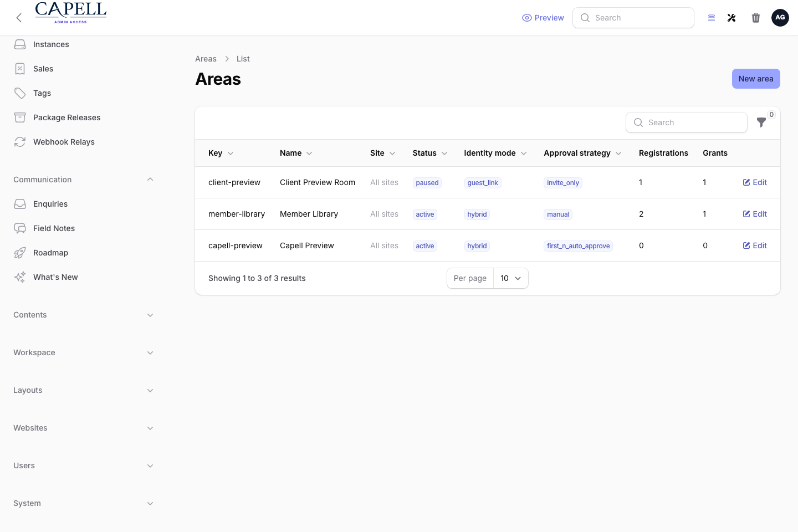Expand the Workspace sidebar group
Screen dimensions: 798x532
(150, 352)
